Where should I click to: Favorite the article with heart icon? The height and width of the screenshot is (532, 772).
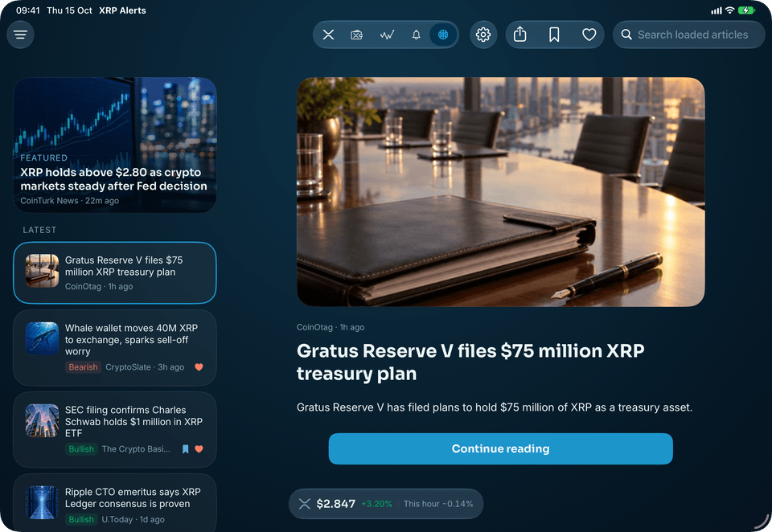tap(589, 35)
